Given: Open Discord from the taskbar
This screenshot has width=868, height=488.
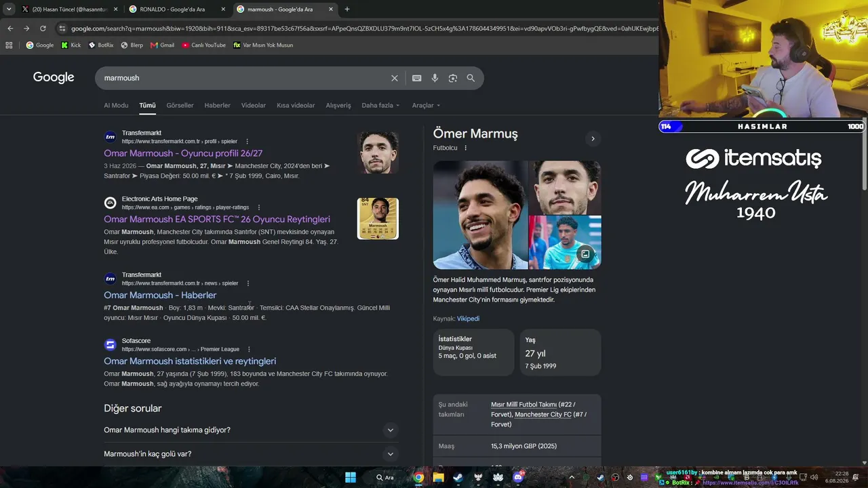Looking at the screenshot, I should tap(519, 477).
